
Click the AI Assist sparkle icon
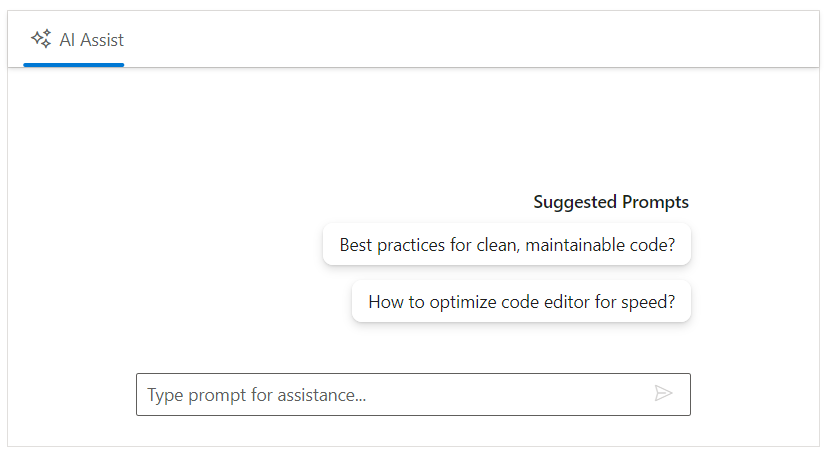[41, 40]
